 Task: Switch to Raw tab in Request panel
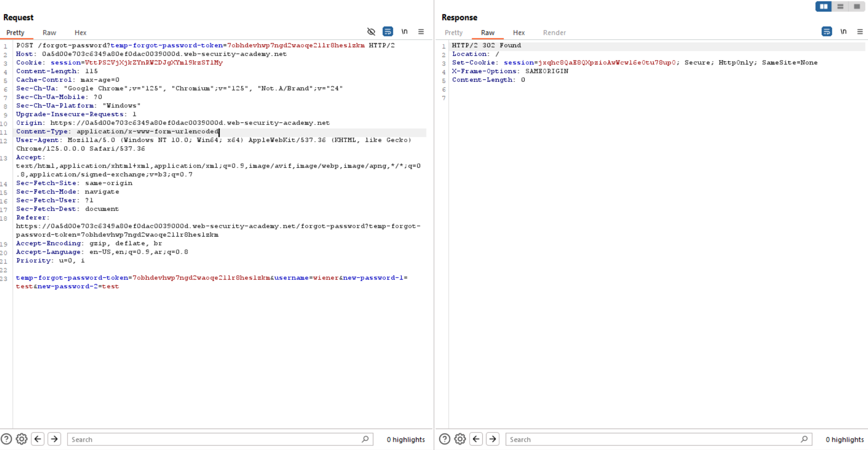click(x=49, y=32)
